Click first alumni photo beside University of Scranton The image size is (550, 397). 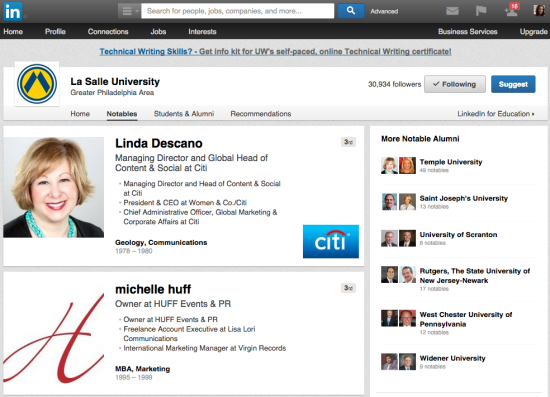[389, 238]
